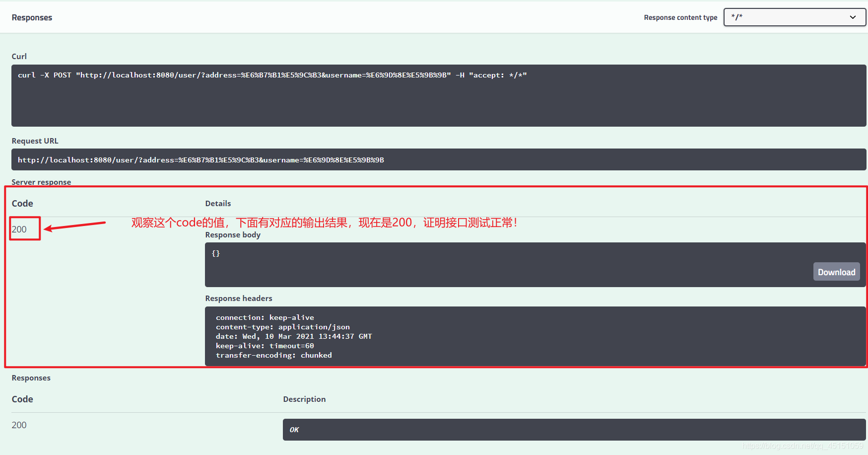Click the Server response label
The image size is (868, 455).
tap(41, 182)
